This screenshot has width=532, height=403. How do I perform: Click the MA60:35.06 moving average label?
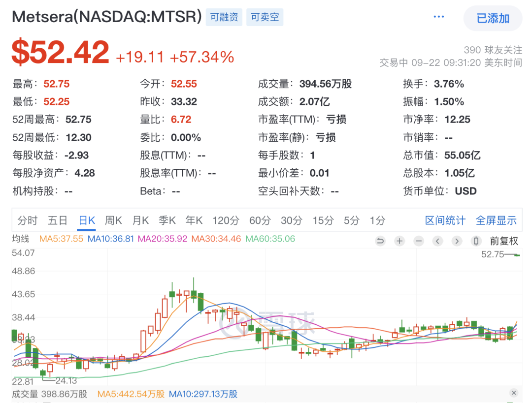270,239
